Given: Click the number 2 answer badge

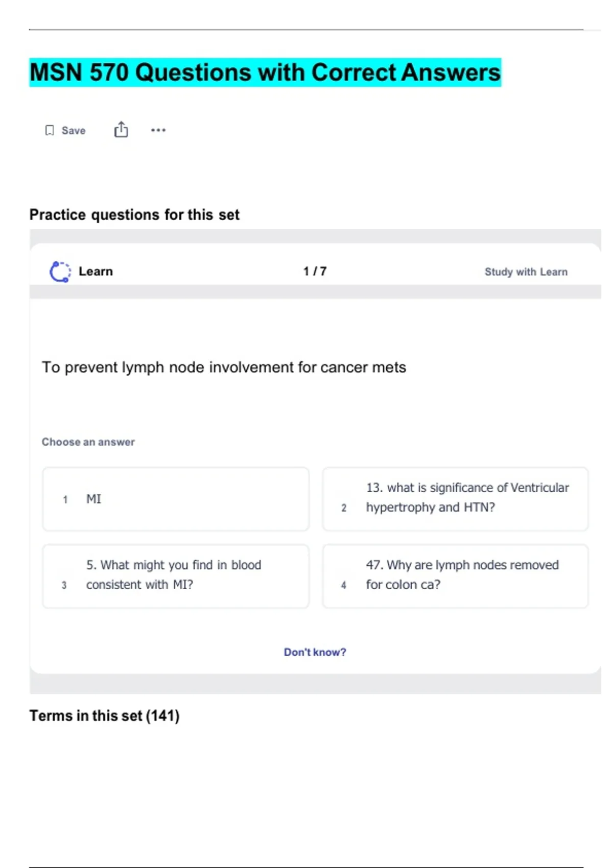Looking at the screenshot, I should click(344, 508).
